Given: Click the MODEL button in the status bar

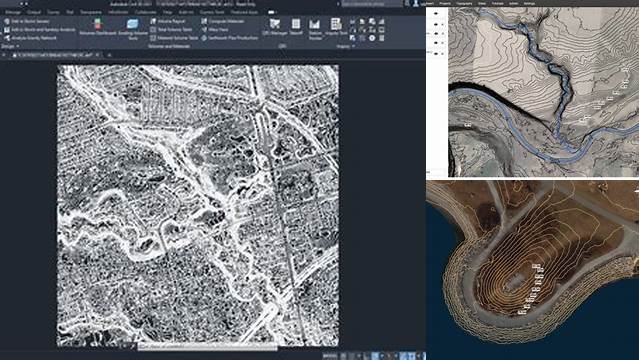Looking at the screenshot, I should 330,356.
